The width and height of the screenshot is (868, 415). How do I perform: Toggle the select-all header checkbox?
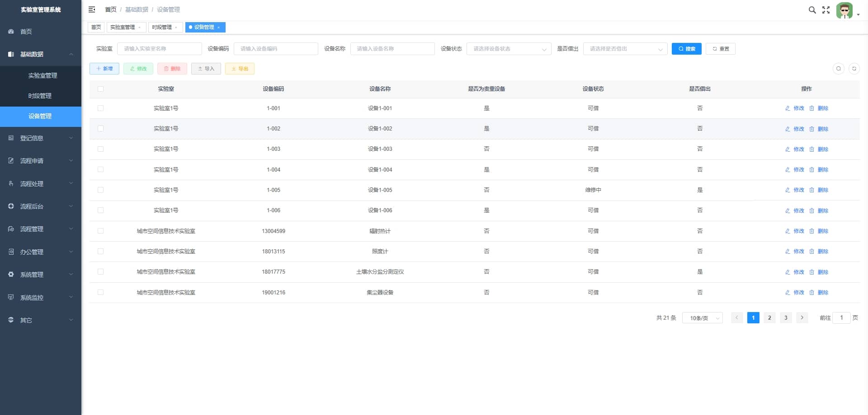[100, 89]
